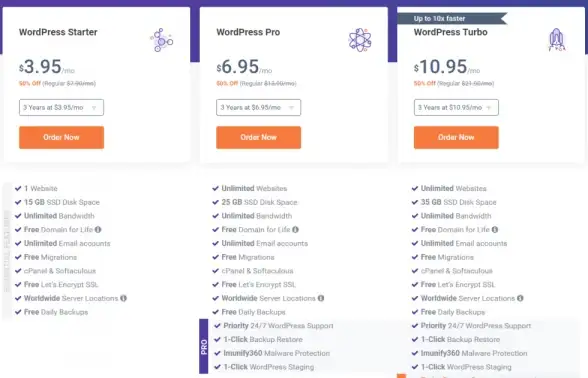Click the vertical PRO label tab
The image size is (588, 378).
pos(204,346)
